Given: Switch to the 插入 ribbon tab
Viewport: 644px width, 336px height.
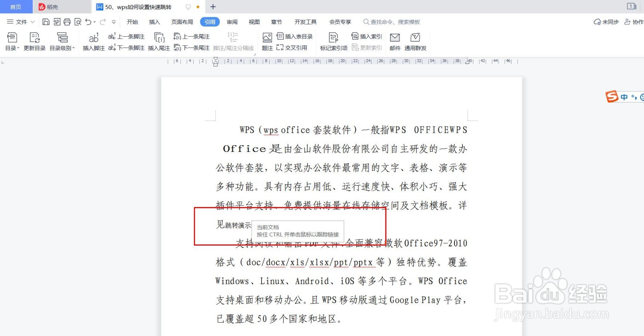Looking at the screenshot, I should [x=155, y=22].
